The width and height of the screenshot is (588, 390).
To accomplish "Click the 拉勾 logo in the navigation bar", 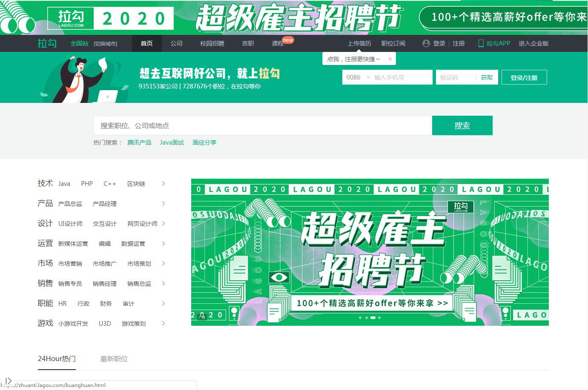I will [x=47, y=43].
